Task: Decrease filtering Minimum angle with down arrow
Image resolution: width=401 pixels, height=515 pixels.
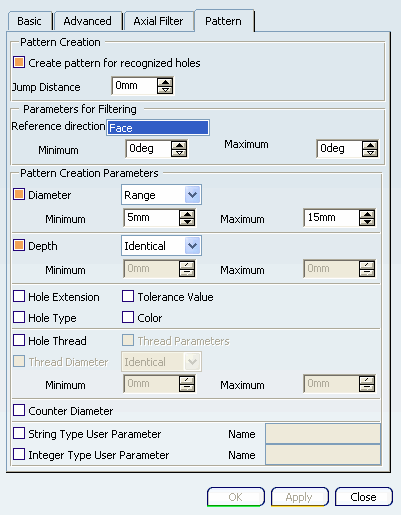Action: click(179, 153)
